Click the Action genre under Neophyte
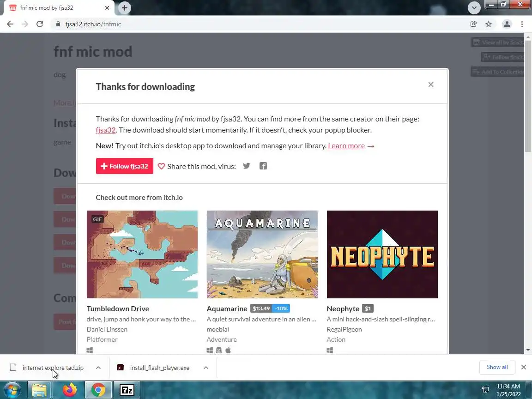This screenshot has height=399, width=532. coord(336,339)
